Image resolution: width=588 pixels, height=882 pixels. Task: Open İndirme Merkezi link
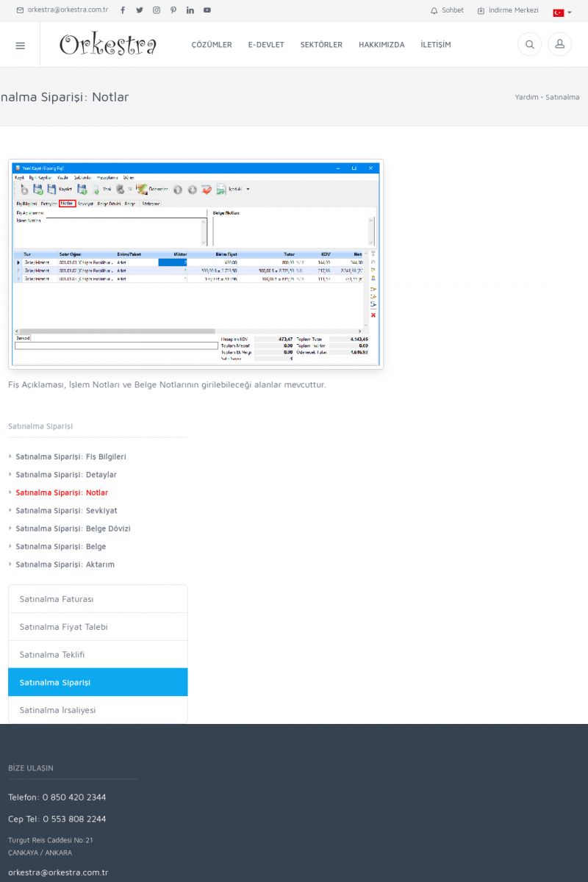coord(508,10)
